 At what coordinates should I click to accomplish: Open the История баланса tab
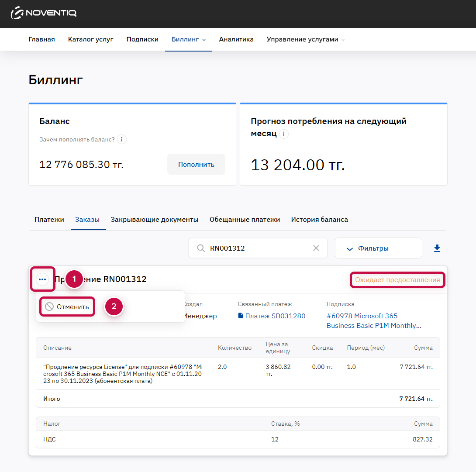pyautogui.click(x=319, y=220)
